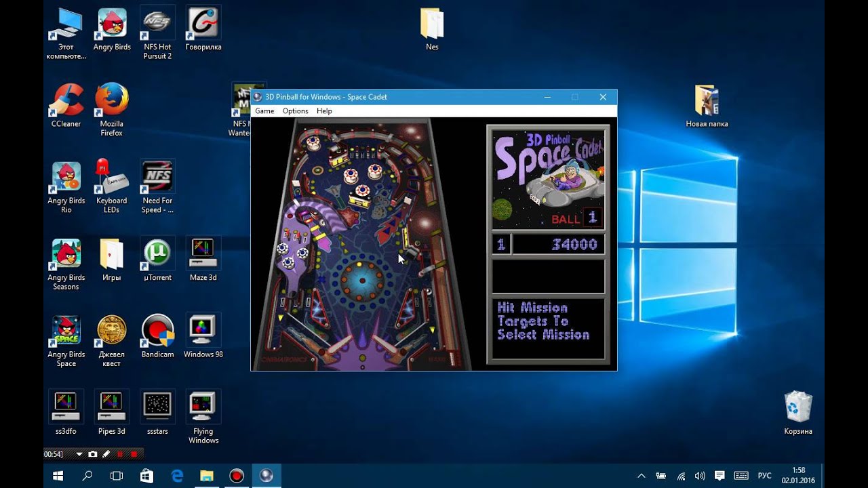Image resolution: width=868 pixels, height=488 pixels.
Task: Select the Windows 98 desktop icon
Action: (203, 336)
